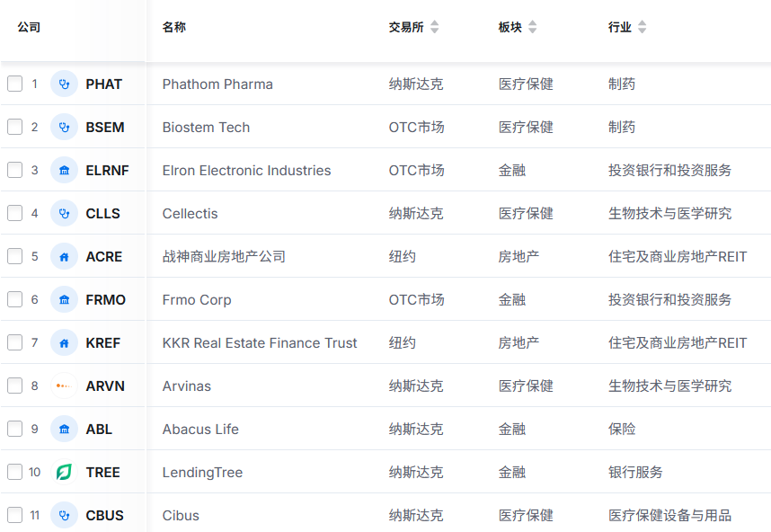The height and width of the screenshot is (532, 771).
Task: Open the PHAT ticker link
Action: pyautogui.click(x=103, y=84)
